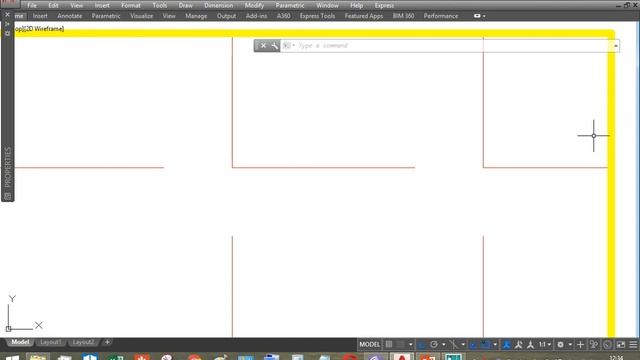Click the command line customize wrench icon
640x360 pixels.
274,46
